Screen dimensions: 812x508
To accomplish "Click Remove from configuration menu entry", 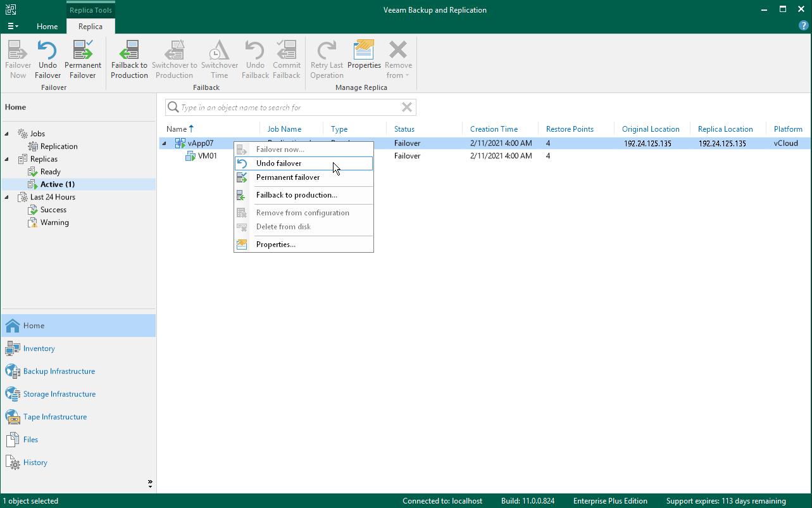I will (304, 213).
